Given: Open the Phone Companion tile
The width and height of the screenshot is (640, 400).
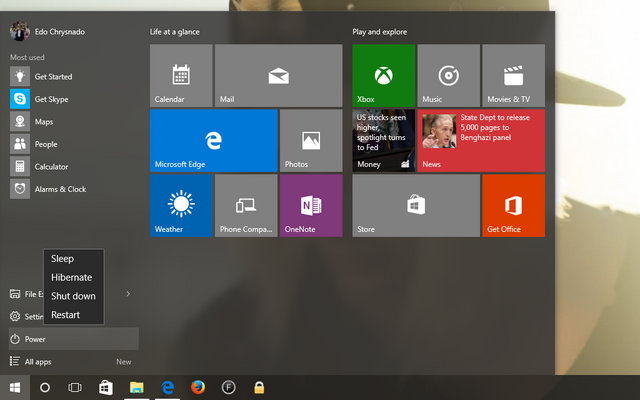Looking at the screenshot, I should [x=246, y=206].
